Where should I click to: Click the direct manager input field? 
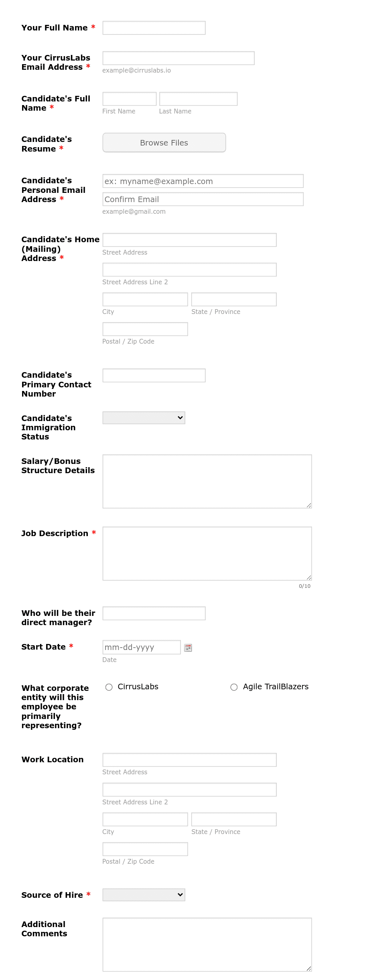(x=154, y=614)
